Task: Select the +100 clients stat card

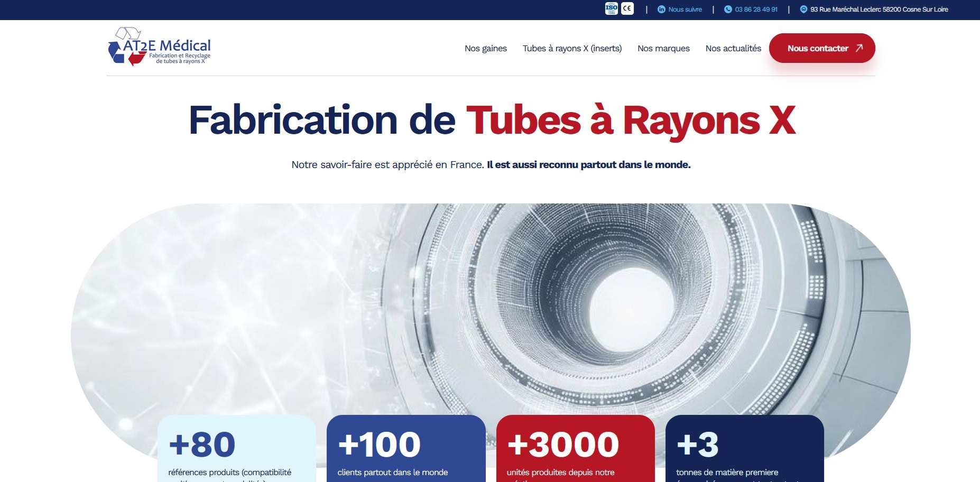Action: click(x=406, y=449)
